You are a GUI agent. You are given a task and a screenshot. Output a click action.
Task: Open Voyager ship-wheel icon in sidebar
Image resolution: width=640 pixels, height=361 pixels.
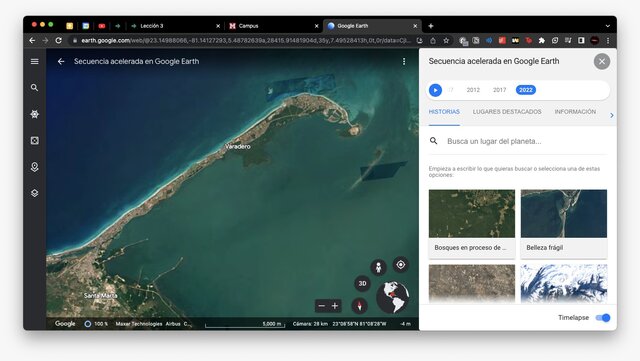tap(35, 114)
